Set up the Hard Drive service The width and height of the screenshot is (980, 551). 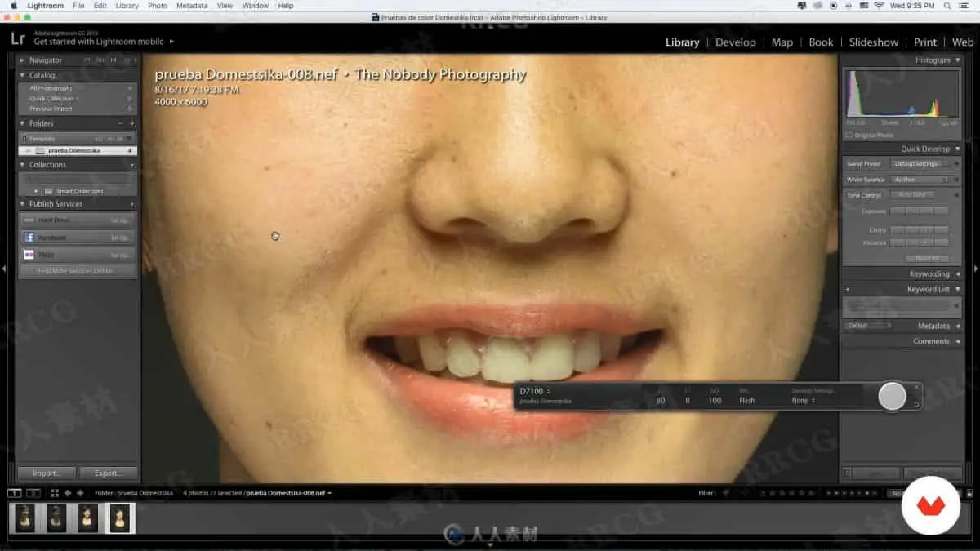click(119, 220)
